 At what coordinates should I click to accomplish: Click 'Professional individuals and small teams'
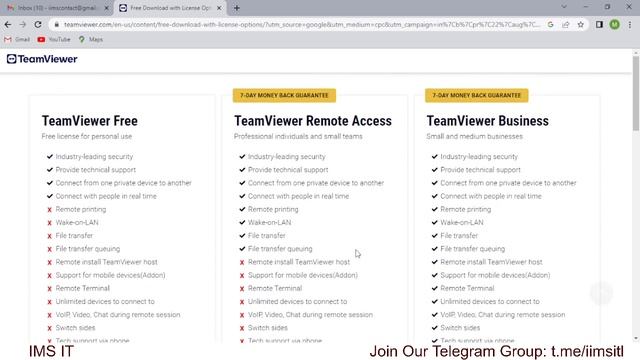298,136
